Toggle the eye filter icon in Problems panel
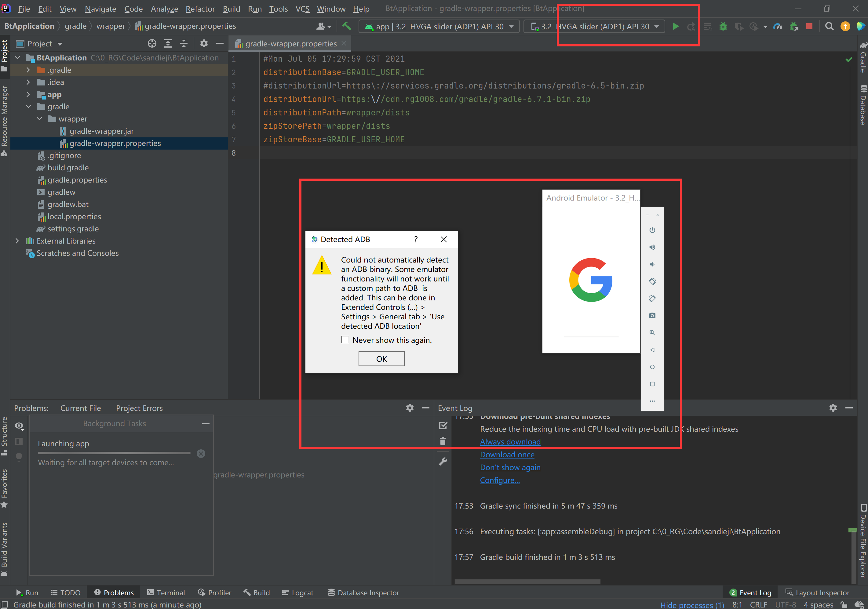 [19, 426]
